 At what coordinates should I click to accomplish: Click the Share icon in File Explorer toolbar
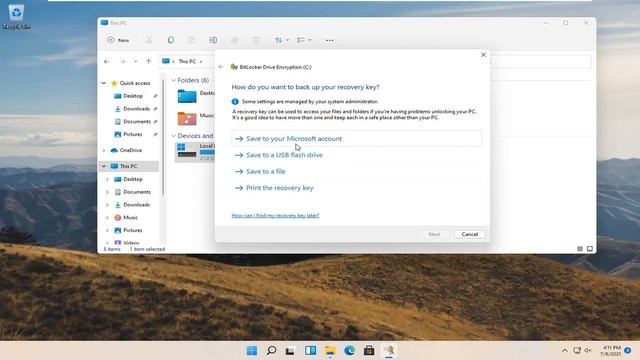click(235, 40)
